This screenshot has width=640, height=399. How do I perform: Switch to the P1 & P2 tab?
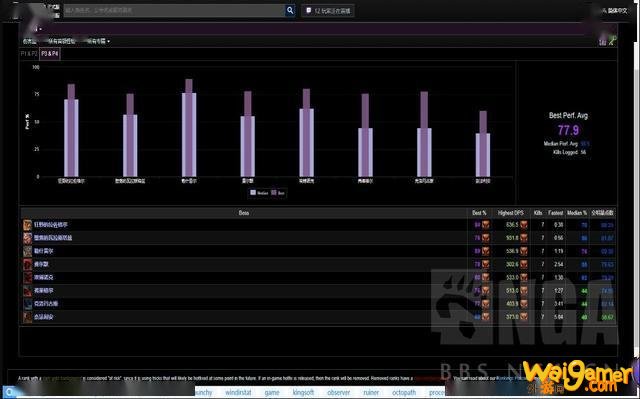[29, 54]
